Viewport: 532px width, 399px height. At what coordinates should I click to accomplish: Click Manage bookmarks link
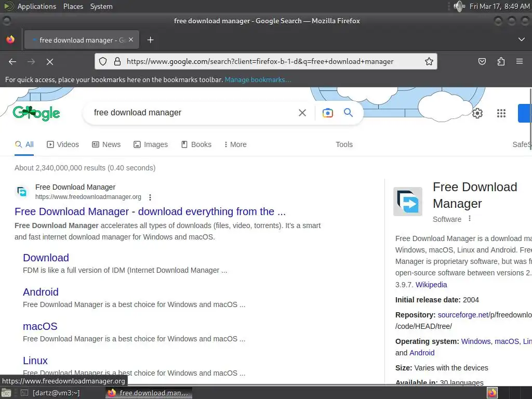(258, 79)
